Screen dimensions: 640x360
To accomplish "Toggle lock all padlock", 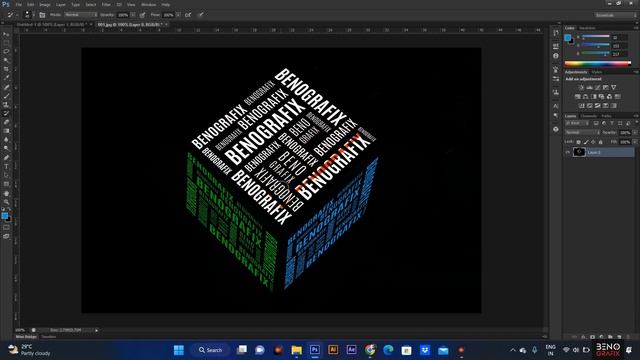I will 600,142.
